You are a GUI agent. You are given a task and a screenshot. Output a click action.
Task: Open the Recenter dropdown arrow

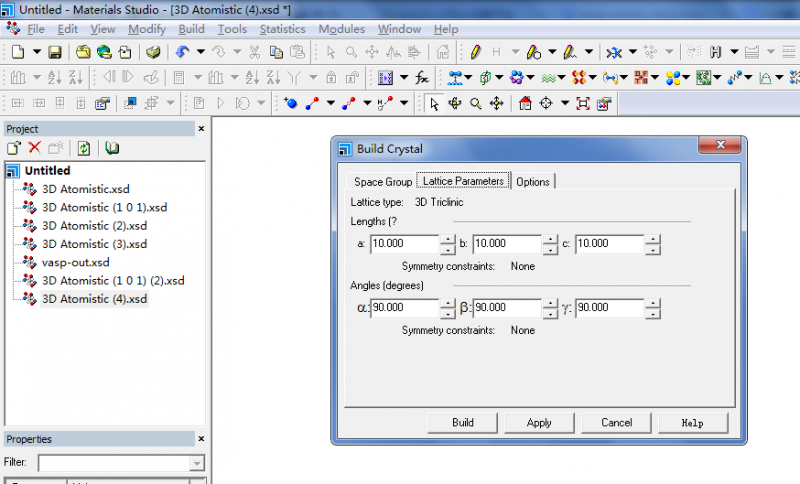click(565, 104)
